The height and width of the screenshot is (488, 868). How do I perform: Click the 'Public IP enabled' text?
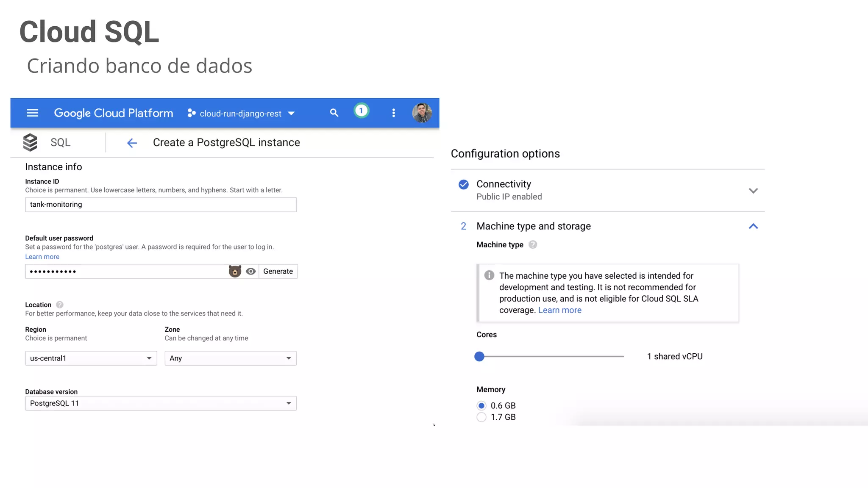coord(509,197)
